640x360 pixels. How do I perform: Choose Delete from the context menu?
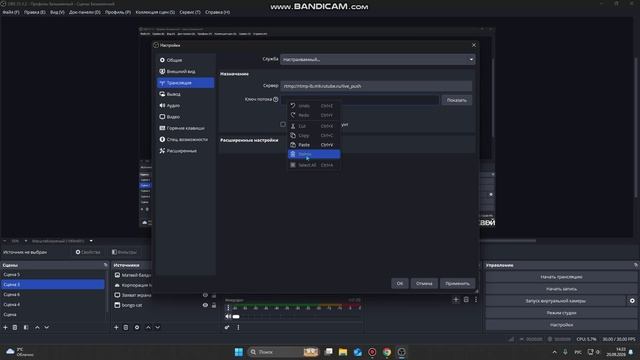314,154
